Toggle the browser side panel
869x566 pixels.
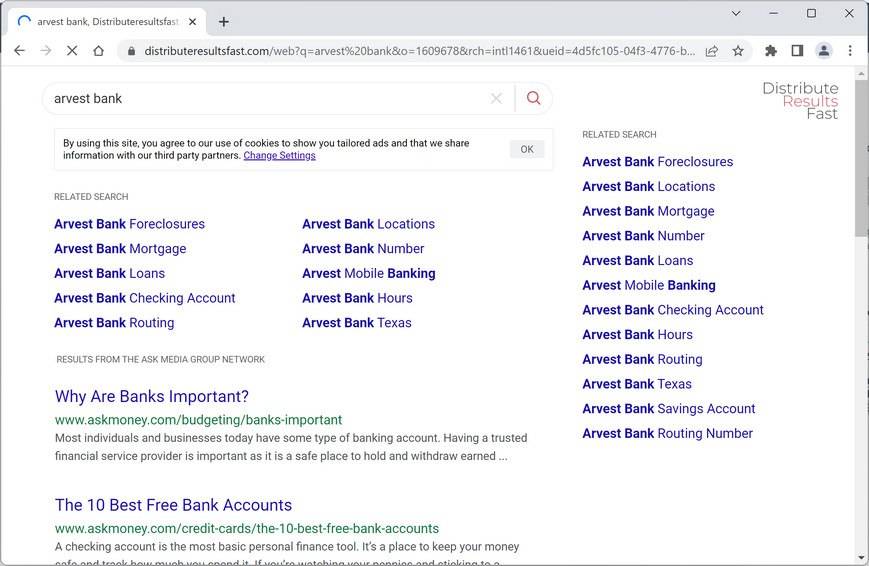(x=797, y=51)
